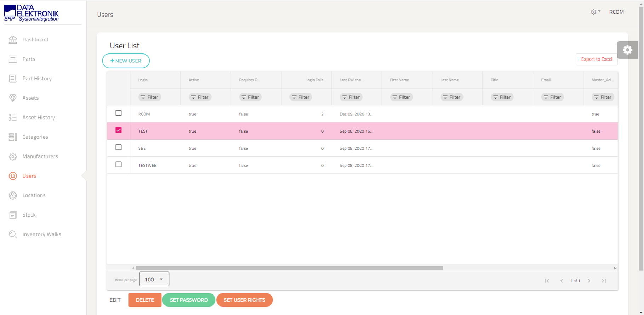Click the Dashboard building icon in sidebar

(13, 40)
